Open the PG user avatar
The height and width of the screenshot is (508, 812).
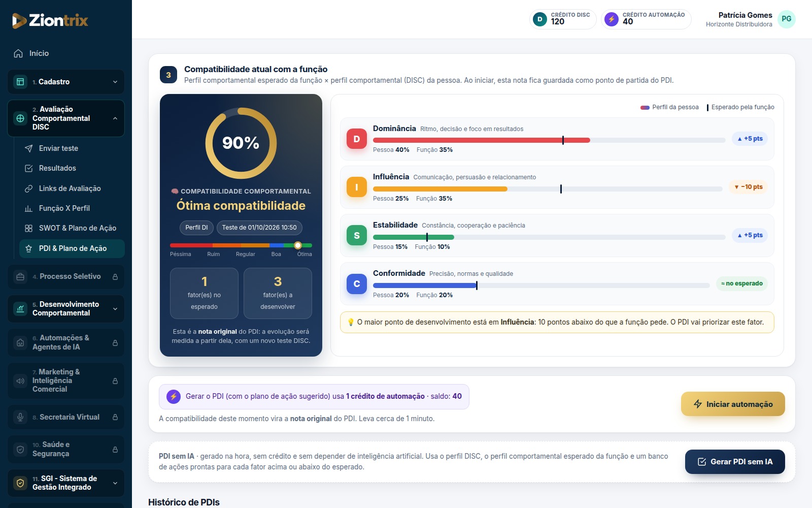[x=786, y=19]
